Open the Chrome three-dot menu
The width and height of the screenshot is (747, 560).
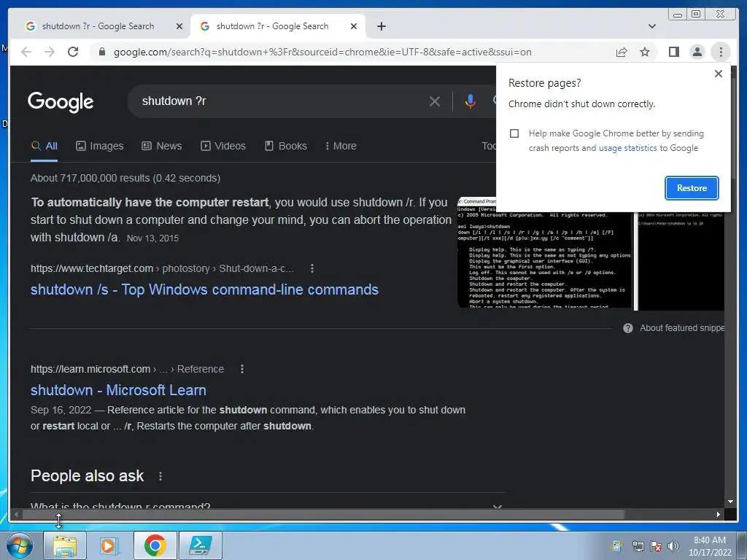pyautogui.click(x=721, y=52)
